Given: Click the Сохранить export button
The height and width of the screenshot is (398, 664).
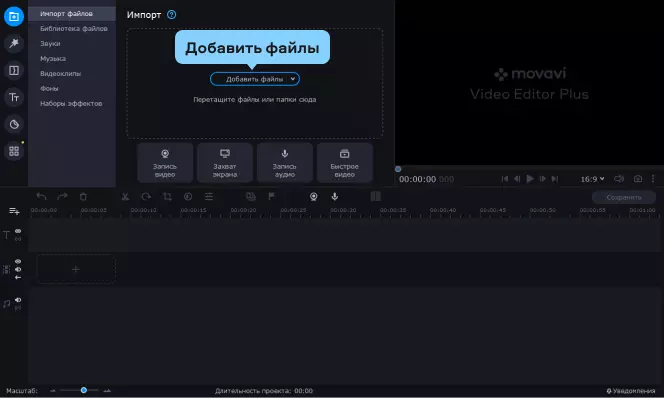Looking at the screenshot, I should click(624, 198).
